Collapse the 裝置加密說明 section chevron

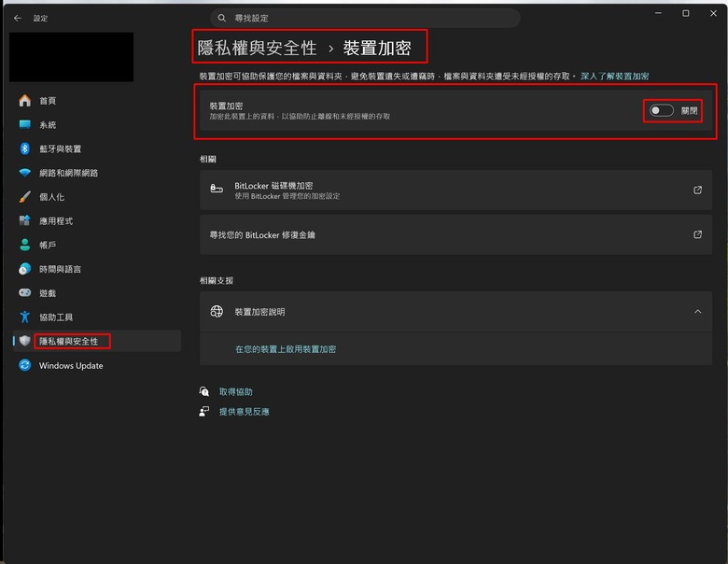697,311
